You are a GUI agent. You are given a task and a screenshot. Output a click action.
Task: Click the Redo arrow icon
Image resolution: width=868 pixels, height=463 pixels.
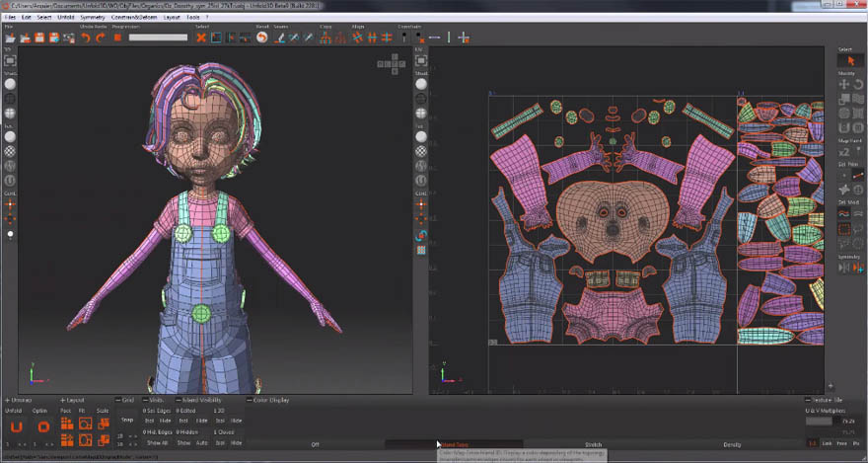point(101,38)
